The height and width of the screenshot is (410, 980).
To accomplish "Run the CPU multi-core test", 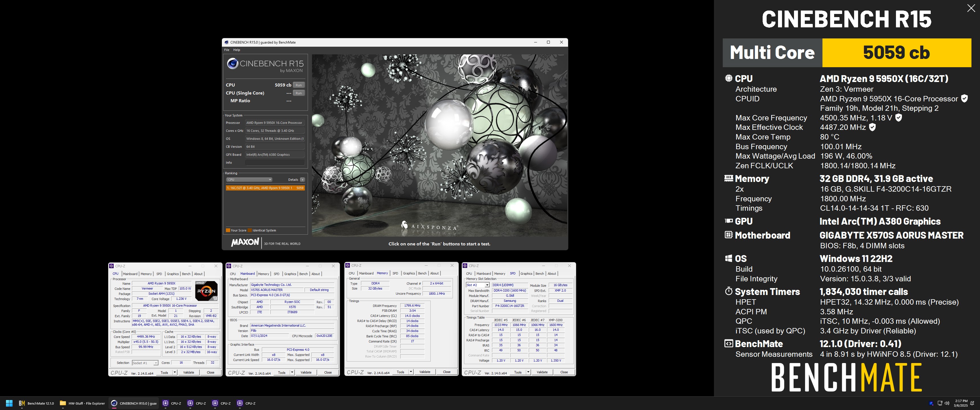I will (x=299, y=85).
